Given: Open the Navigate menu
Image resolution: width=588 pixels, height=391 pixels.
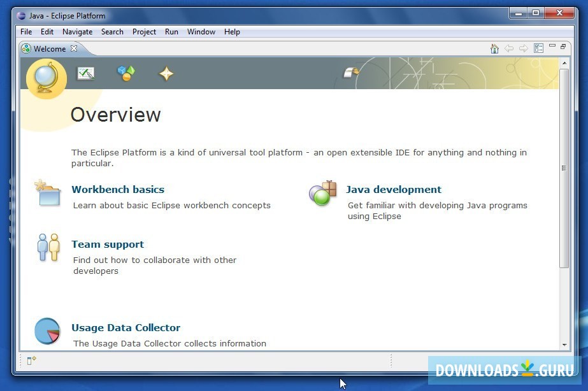Looking at the screenshot, I should (77, 31).
